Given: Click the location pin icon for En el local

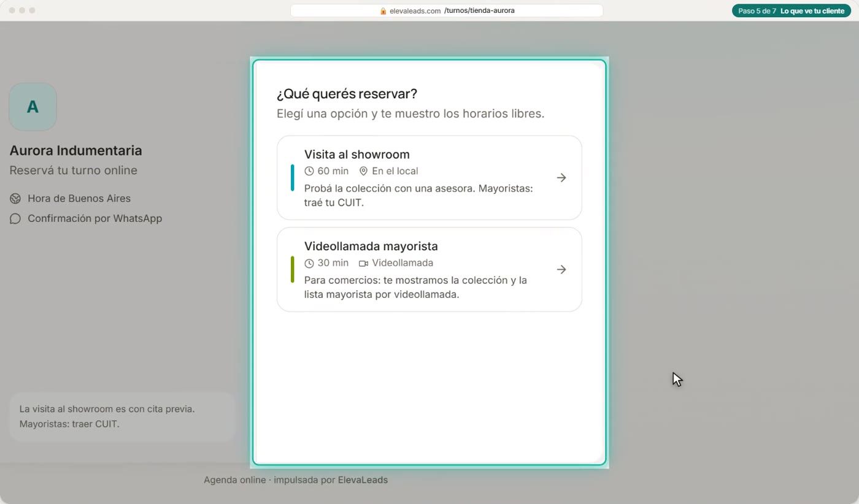Looking at the screenshot, I should [363, 171].
